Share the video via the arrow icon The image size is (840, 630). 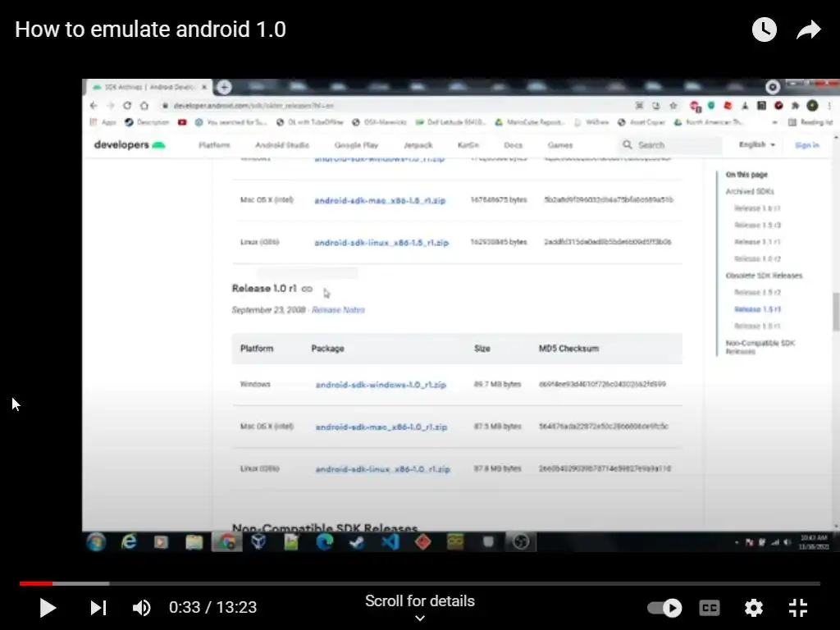coord(808,30)
